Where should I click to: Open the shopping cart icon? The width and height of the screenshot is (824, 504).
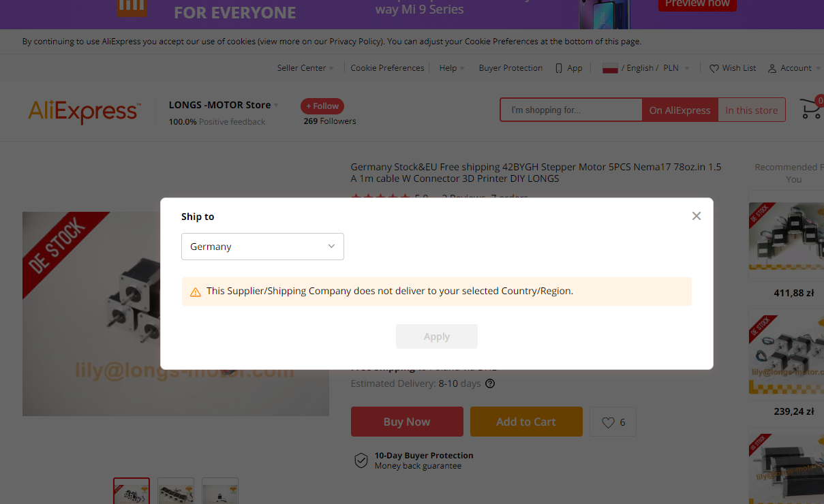coord(810,109)
